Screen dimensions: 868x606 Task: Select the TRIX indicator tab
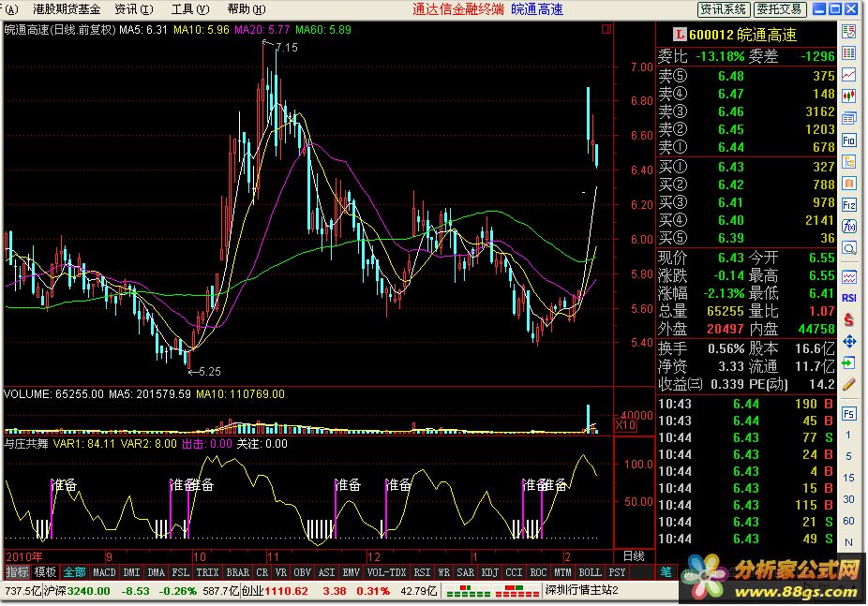pyautogui.click(x=207, y=572)
